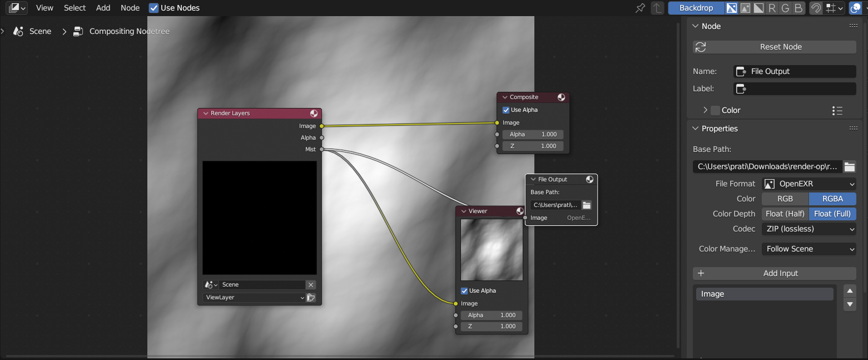Image resolution: width=868 pixels, height=360 pixels.
Task: Open the Add menu
Action: coord(103,8)
